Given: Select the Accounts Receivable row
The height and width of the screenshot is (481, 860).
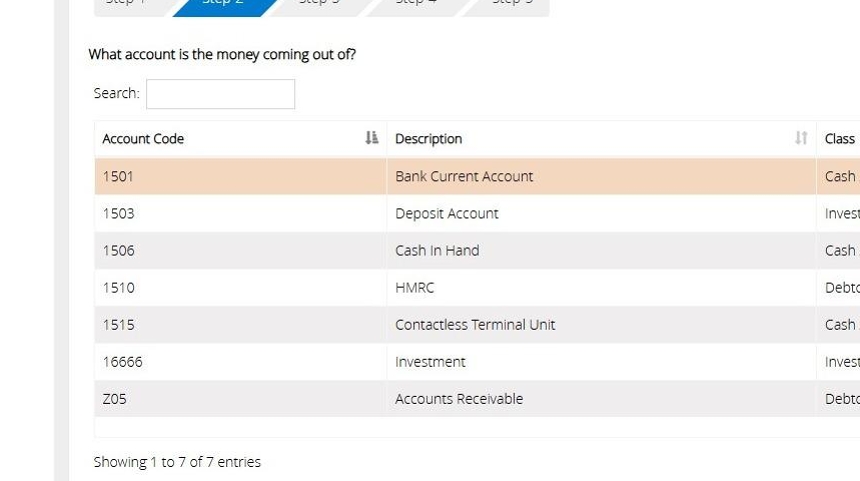Looking at the screenshot, I should pos(459,398).
